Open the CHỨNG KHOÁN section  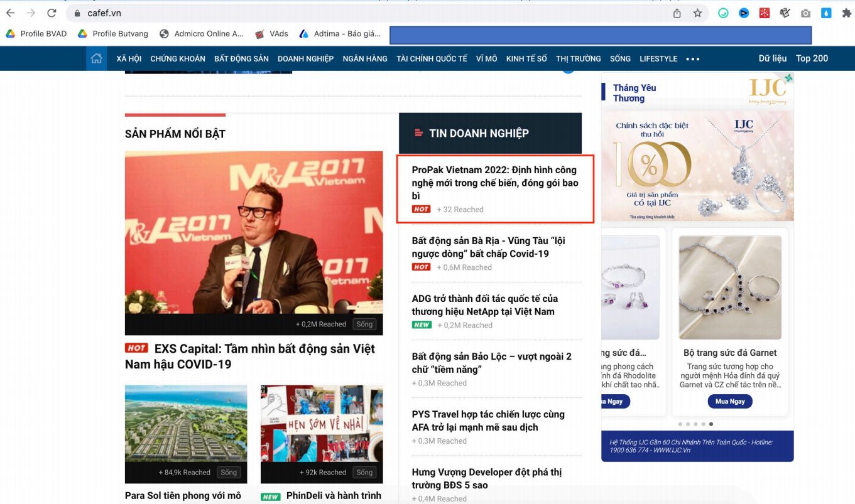pyautogui.click(x=178, y=58)
